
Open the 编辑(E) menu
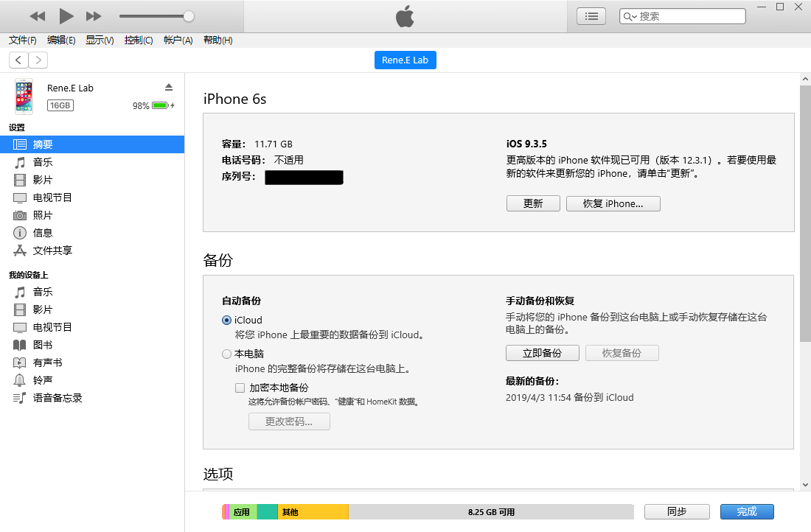click(61, 41)
